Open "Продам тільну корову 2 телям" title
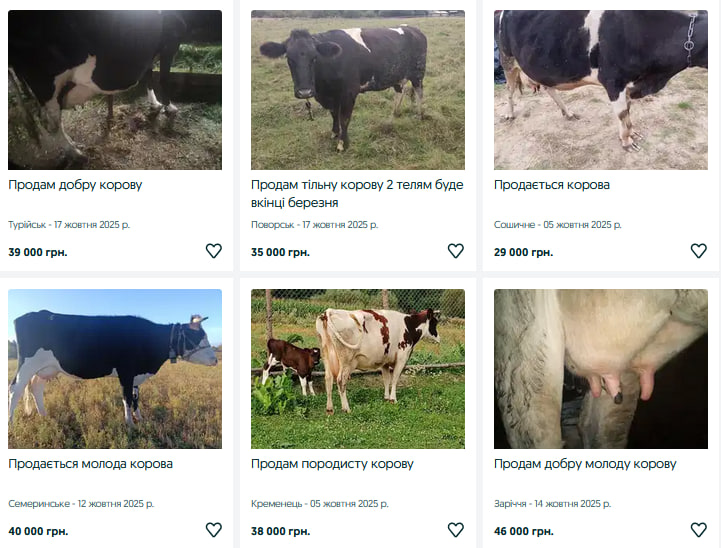This screenshot has width=721, height=548. pos(357,194)
